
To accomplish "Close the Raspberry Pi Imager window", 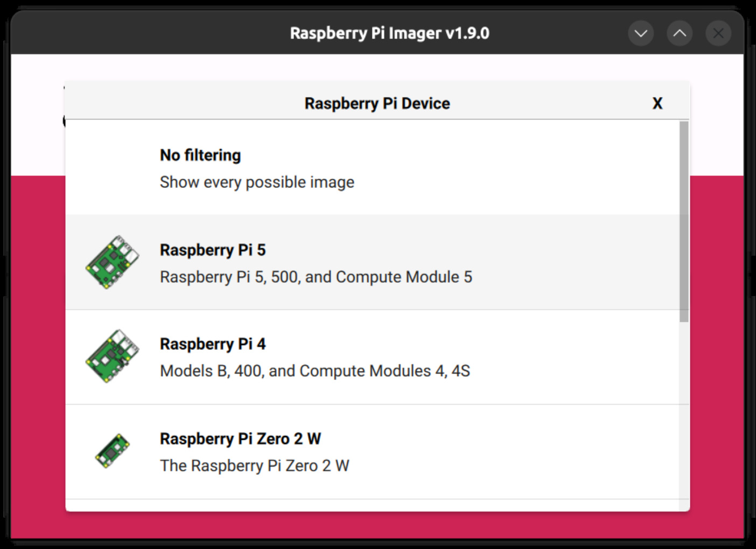I will coord(718,33).
